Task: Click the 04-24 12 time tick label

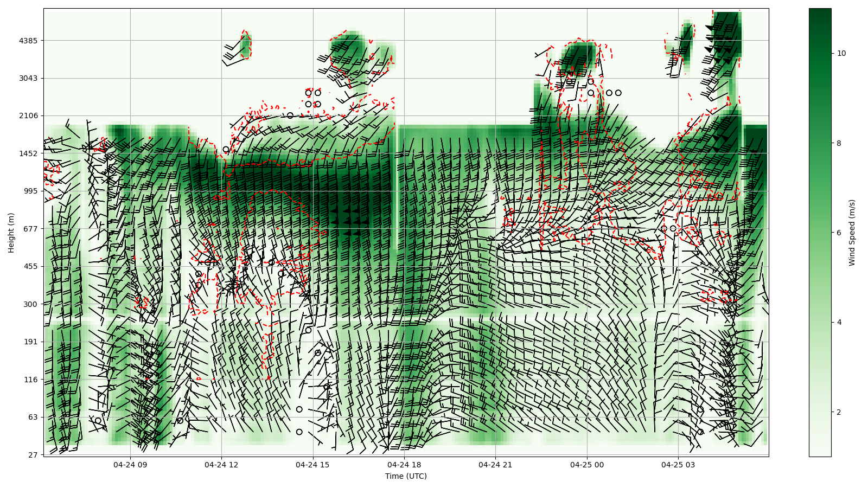Action: (x=221, y=465)
